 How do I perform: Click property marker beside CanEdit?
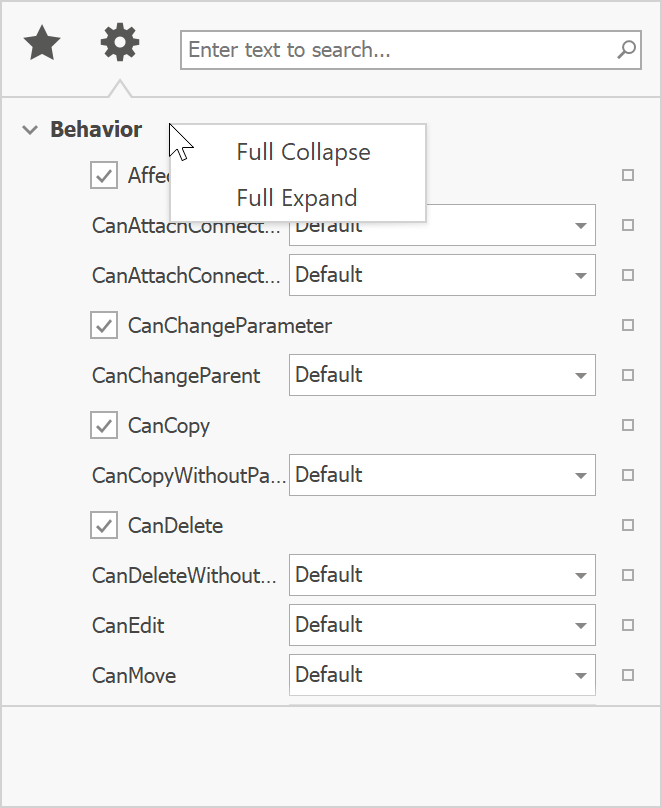pyautogui.click(x=628, y=625)
